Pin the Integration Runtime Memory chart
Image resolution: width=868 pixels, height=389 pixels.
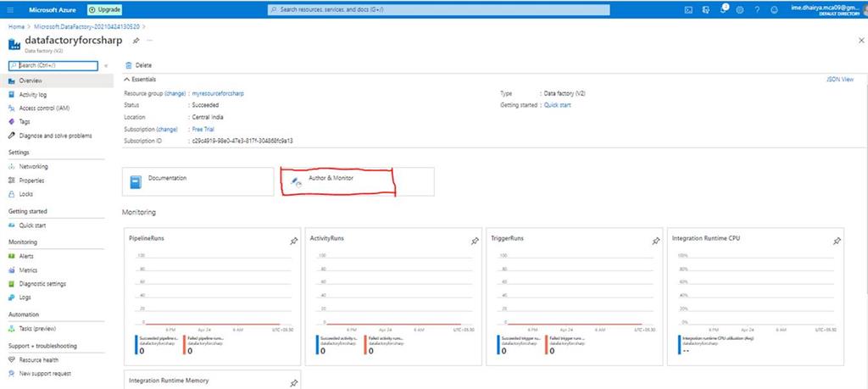coord(293,383)
